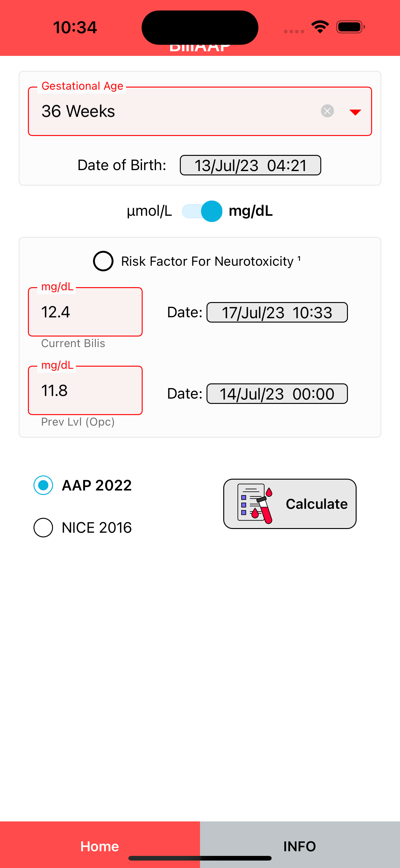This screenshot has width=400, height=868.
Task: Tap the µmol/L unit label
Action: click(x=149, y=211)
